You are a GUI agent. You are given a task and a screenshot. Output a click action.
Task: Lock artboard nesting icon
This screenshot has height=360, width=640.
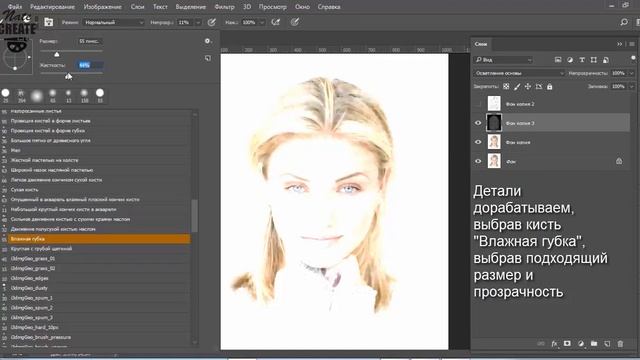tap(539, 87)
